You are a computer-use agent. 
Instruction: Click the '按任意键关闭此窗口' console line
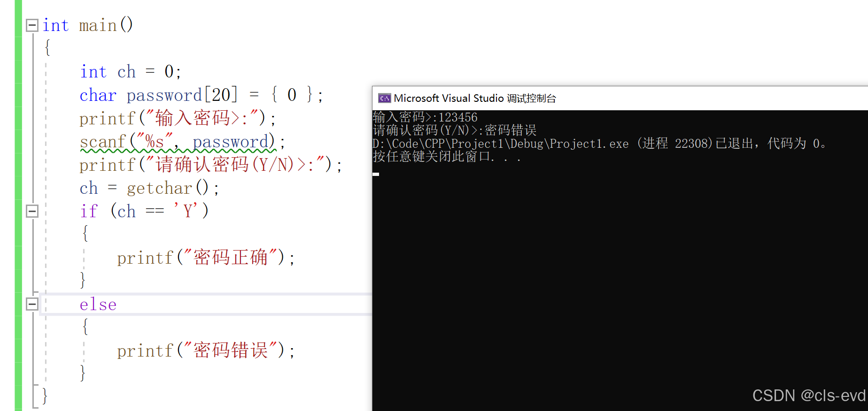(x=447, y=156)
